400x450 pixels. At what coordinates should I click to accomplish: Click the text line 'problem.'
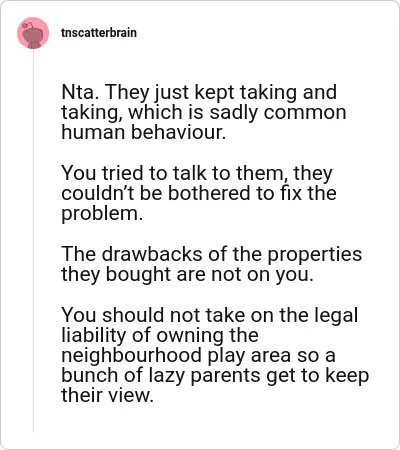tap(102, 214)
